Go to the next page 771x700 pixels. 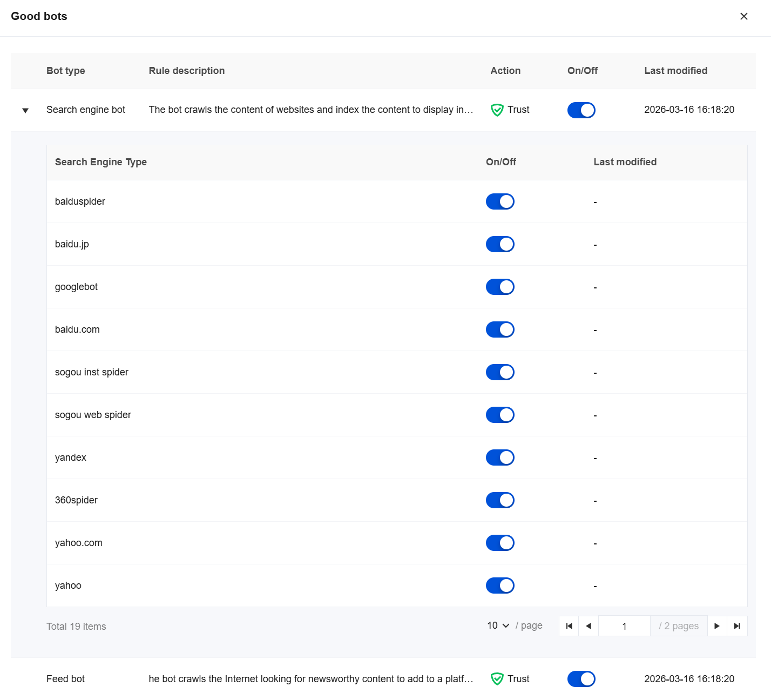pos(717,626)
